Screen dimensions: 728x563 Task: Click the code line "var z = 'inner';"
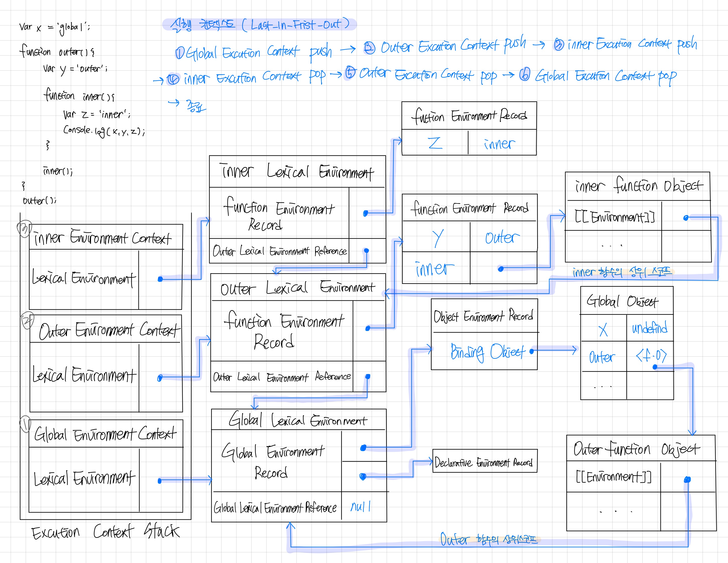point(97,114)
